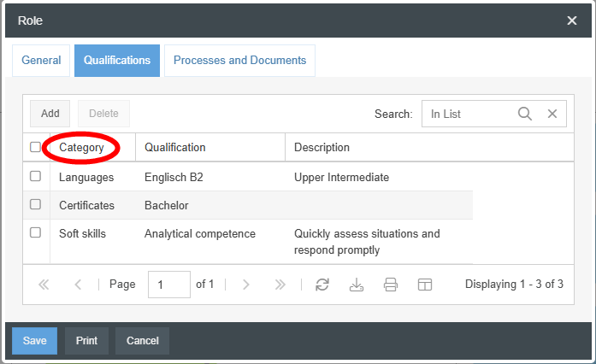The width and height of the screenshot is (596, 364).
Task: Select the 'Soft skills' cell
Action: (82, 233)
